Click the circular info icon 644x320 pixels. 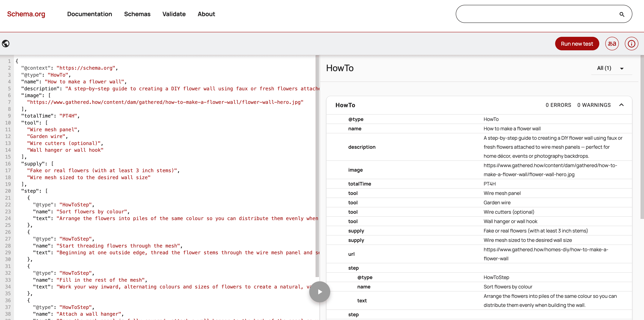point(631,43)
